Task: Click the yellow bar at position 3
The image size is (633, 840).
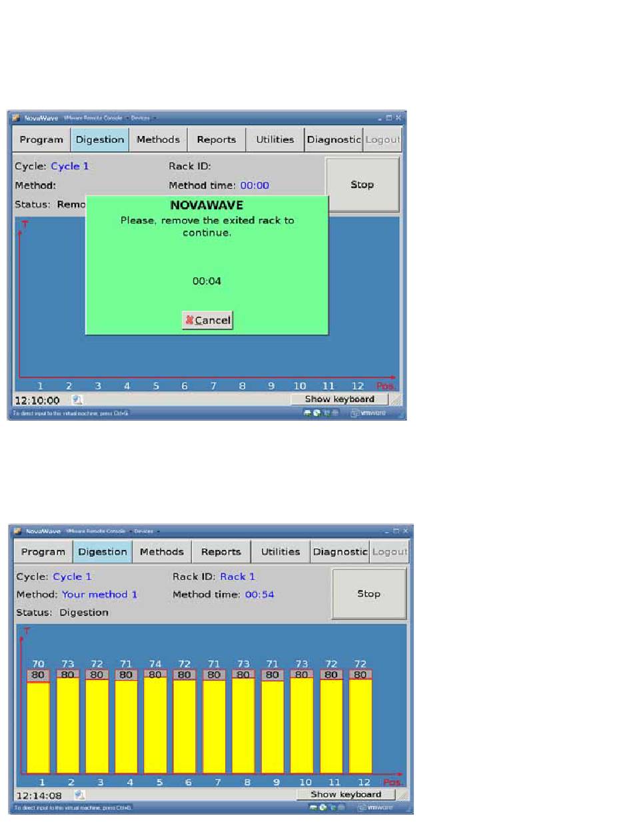Action: coord(97,726)
